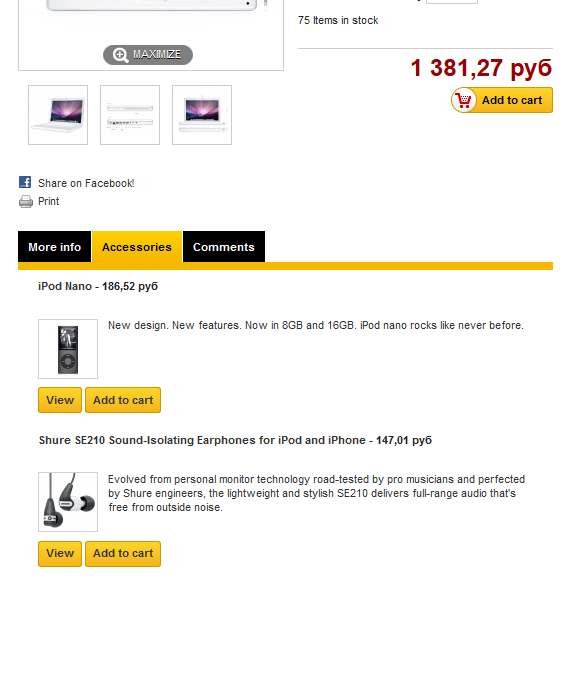Click the magnifier icon on Maximize
The height and width of the screenshot is (689, 569).
point(120,55)
